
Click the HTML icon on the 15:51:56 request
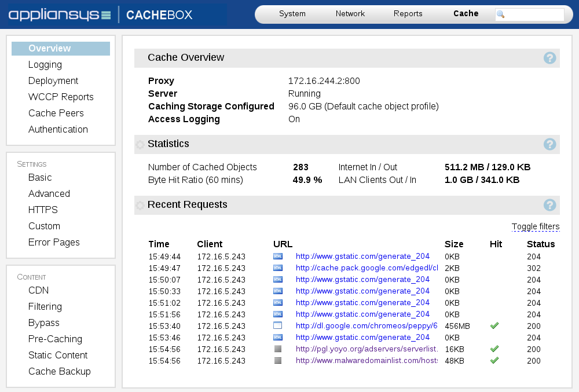click(278, 314)
